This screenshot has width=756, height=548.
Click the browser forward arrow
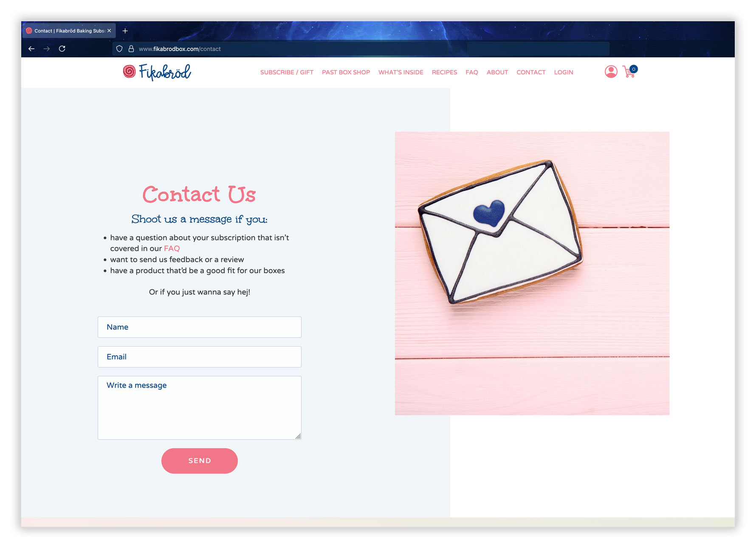(x=47, y=49)
